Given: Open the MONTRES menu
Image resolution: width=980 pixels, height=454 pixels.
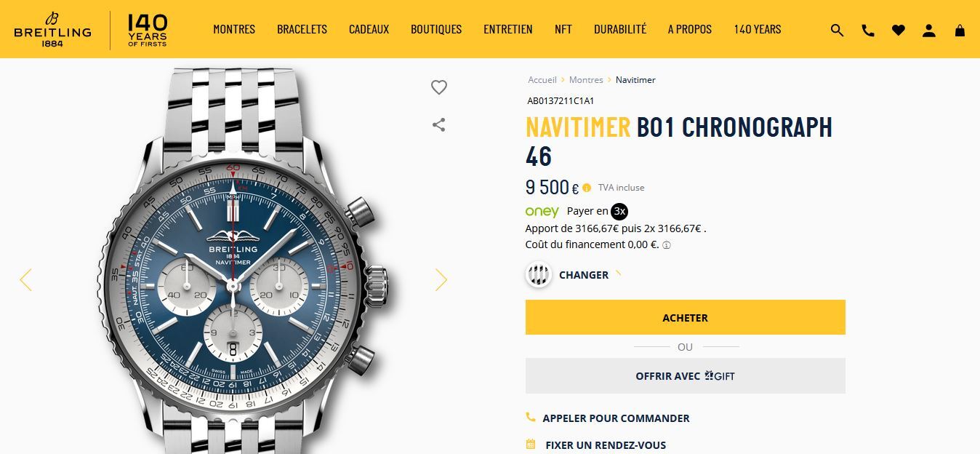Looking at the screenshot, I should [234, 29].
